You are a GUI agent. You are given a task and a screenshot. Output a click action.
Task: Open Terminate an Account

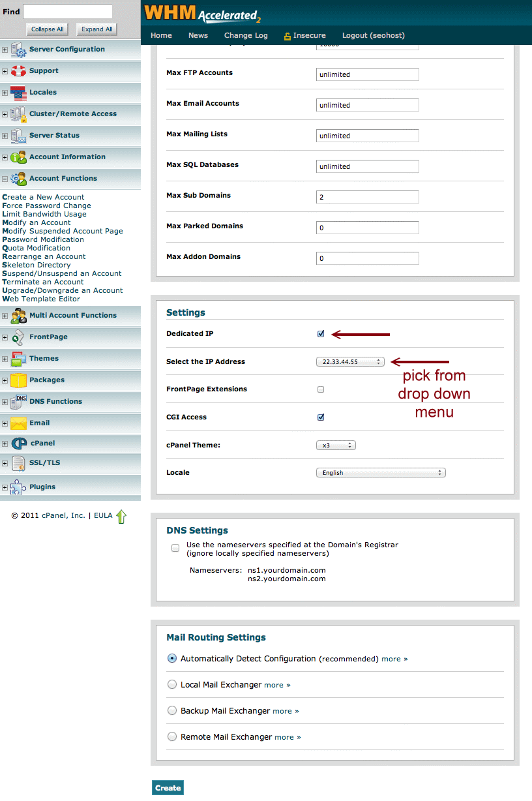click(x=43, y=282)
